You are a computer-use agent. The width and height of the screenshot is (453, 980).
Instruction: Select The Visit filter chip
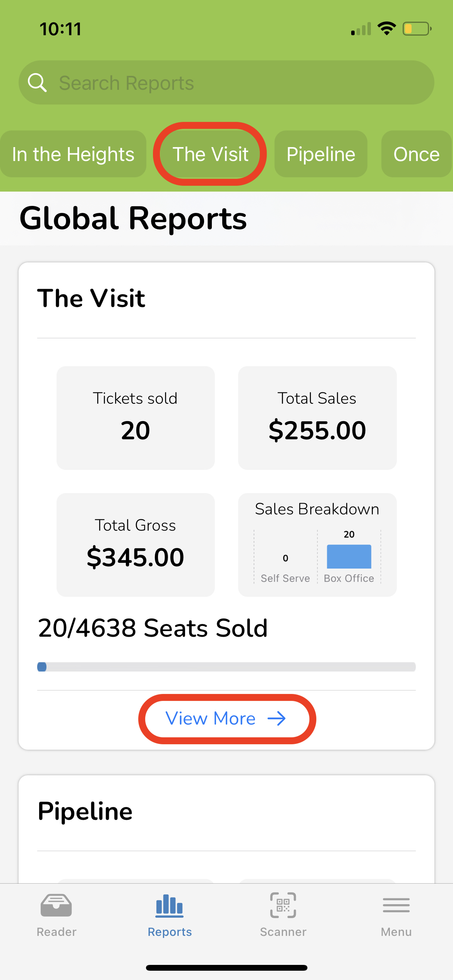point(210,154)
